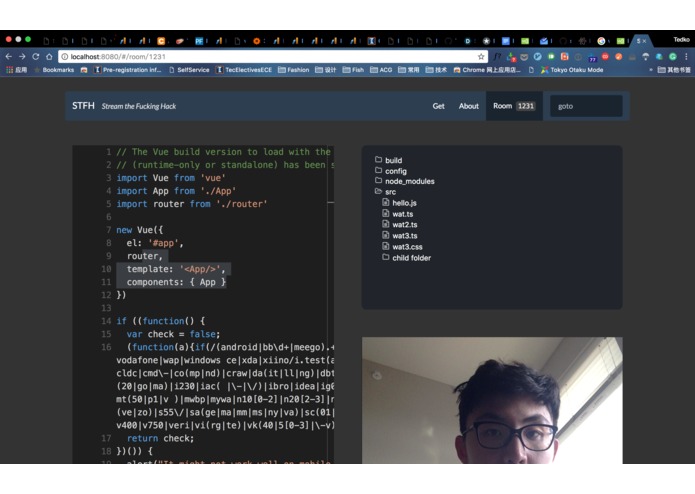The height and width of the screenshot is (494, 695).
Task: Click the localhost address bar
Action: (273, 57)
